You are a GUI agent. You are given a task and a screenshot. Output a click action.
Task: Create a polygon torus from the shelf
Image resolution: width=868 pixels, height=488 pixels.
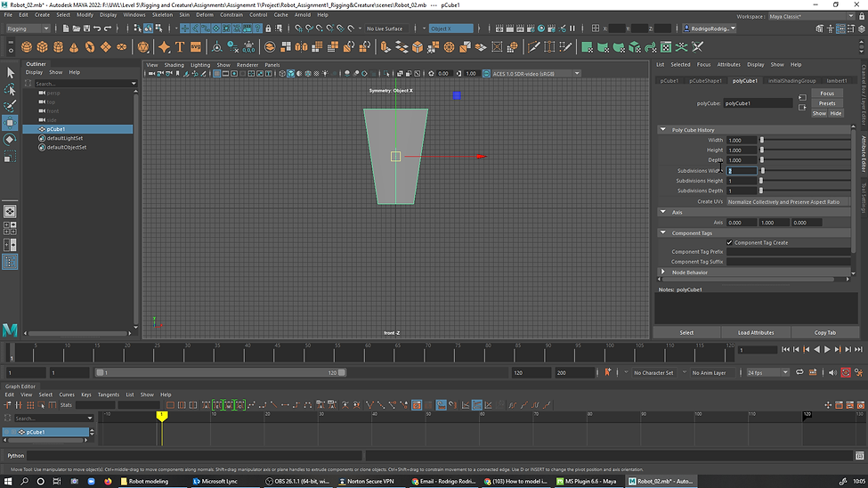[90, 47]
